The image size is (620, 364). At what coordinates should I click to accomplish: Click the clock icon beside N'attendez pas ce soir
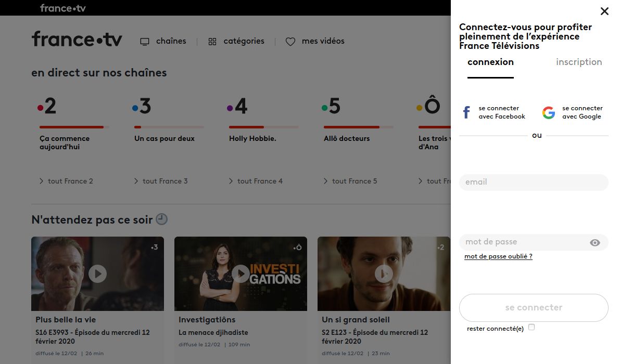point(162,219)
